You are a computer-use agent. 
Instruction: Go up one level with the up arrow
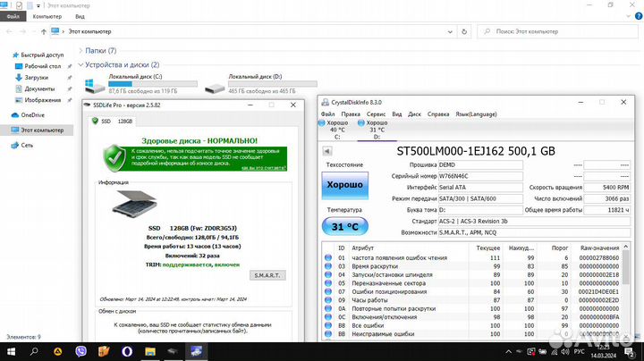click(44, 31)
